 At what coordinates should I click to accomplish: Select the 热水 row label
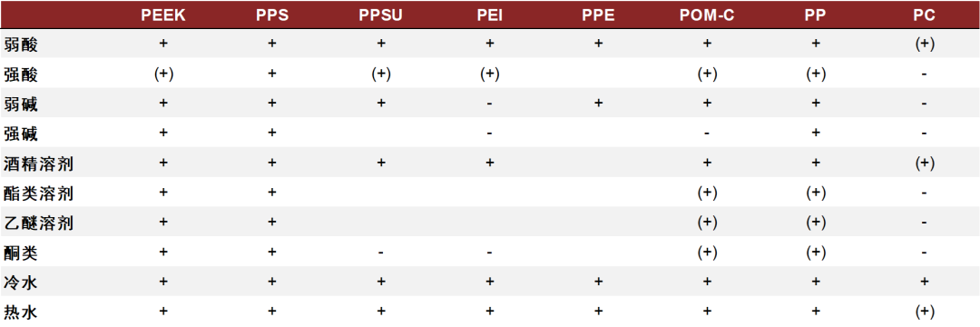pos(21,312)
